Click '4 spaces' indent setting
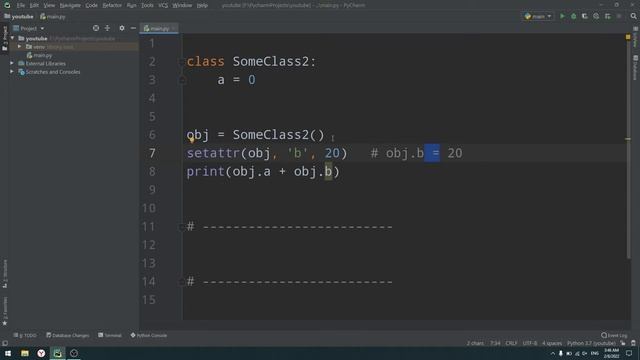This screenshot has height=360, width=640. [x=552, y=343]
